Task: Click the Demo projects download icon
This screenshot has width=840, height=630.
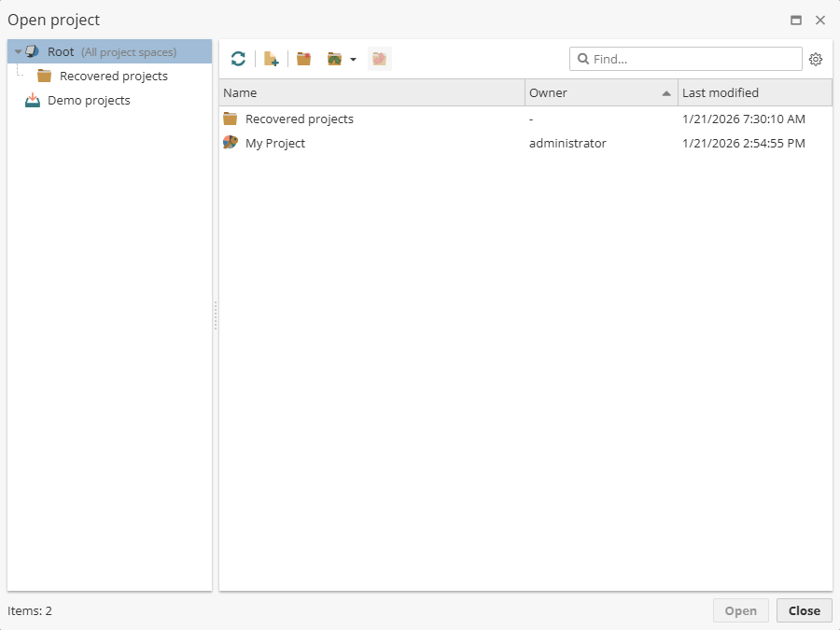Action: click(30, 100)
